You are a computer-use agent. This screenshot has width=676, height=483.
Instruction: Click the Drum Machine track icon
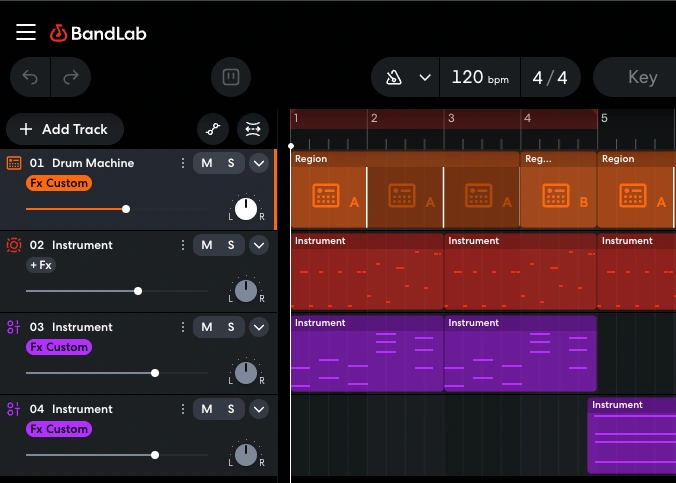tap(14, 163)
